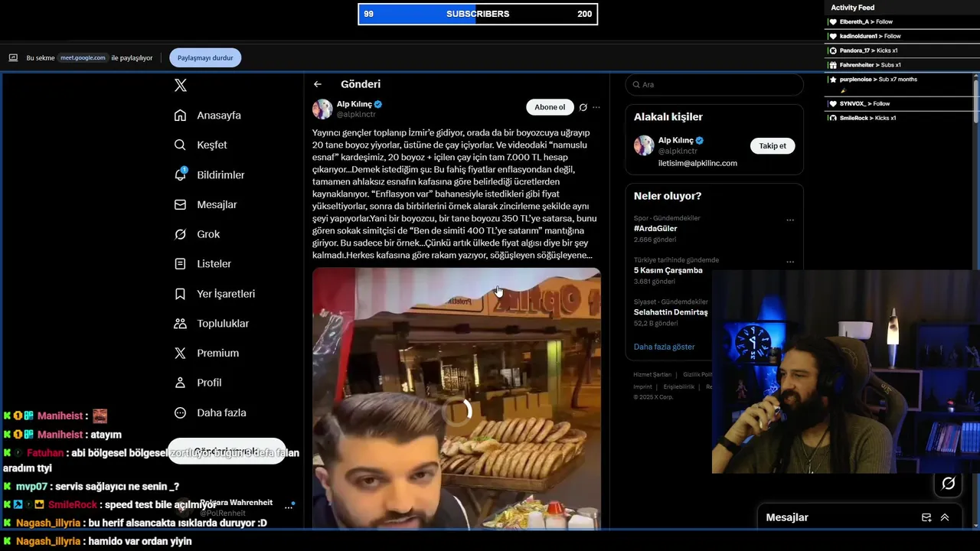Open the #ArdaGüler trending topic

[655, 228]
